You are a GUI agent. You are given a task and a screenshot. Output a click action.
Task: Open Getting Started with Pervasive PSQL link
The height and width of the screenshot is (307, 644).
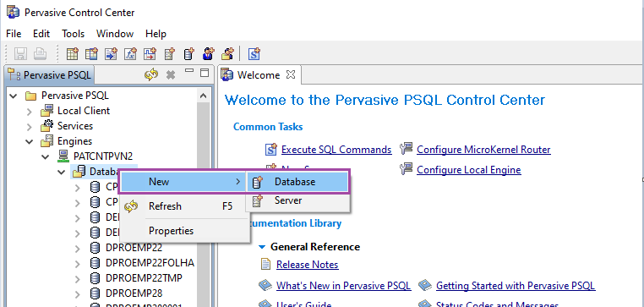click(x=516, y=286)
